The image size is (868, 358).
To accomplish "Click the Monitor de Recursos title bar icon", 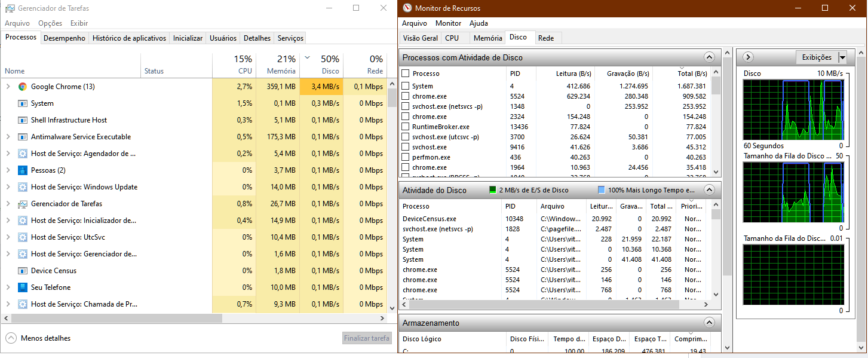I will pos(407,8).
